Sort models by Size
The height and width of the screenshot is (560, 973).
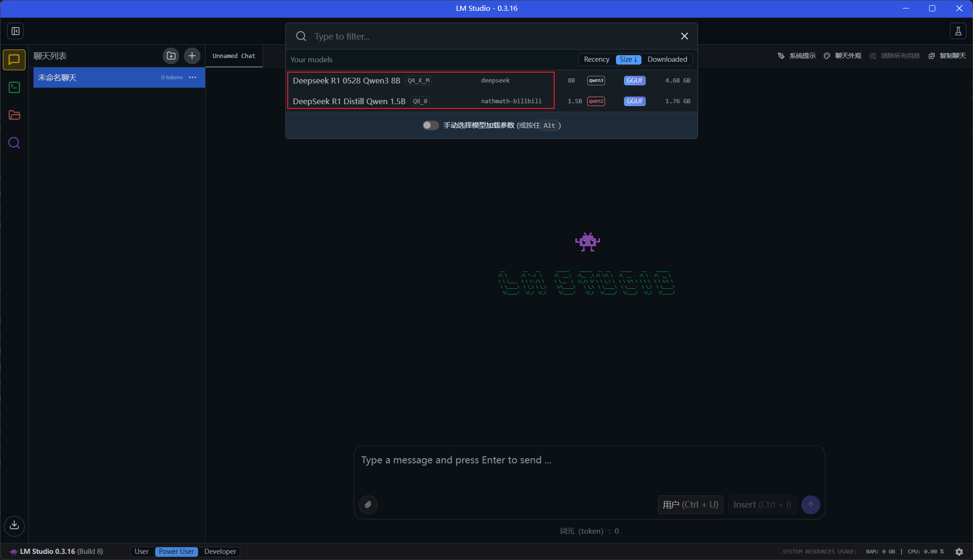click(x=628, y=59)
